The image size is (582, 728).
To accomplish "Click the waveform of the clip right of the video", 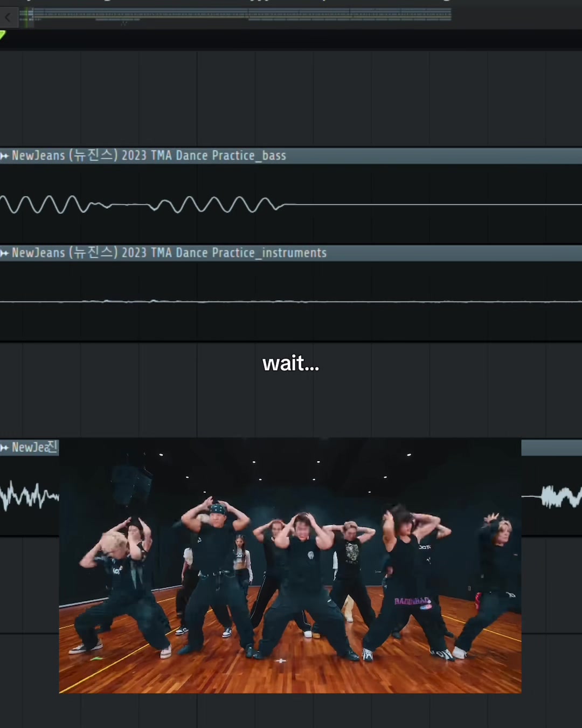I will tap(552, 497).
